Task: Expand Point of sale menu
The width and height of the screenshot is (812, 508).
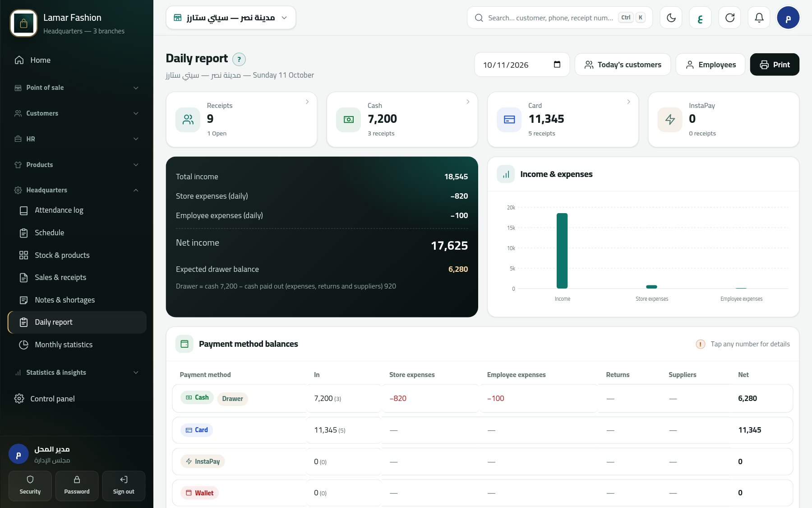Action: pyautogui.click(x=77, y=88)
